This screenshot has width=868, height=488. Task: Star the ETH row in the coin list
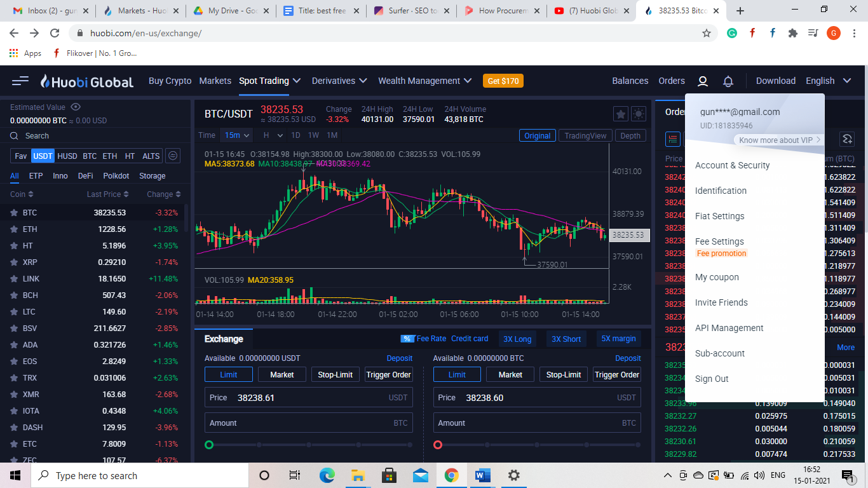pyautogui.click(x=13, y=229)
